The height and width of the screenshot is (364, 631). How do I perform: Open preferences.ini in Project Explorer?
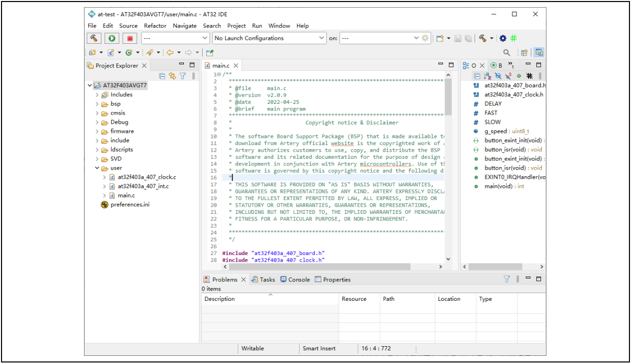(129, 205)
